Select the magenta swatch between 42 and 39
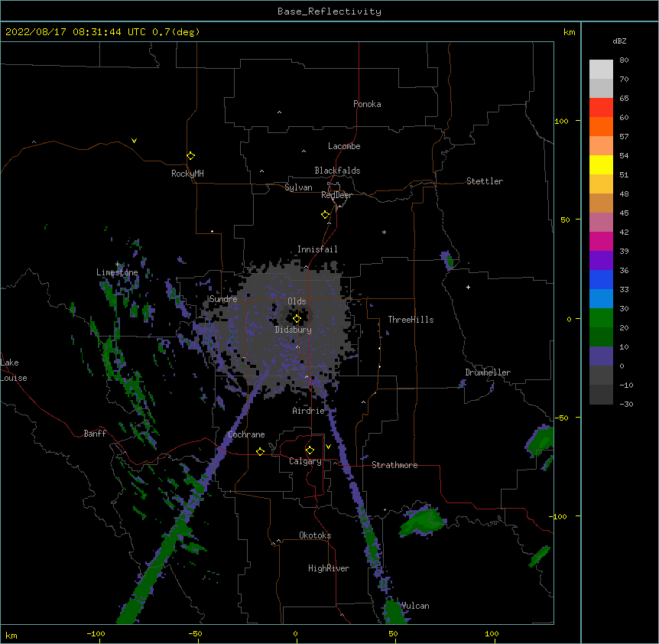This screenshot has height=644, width=659. coord(601,241)
